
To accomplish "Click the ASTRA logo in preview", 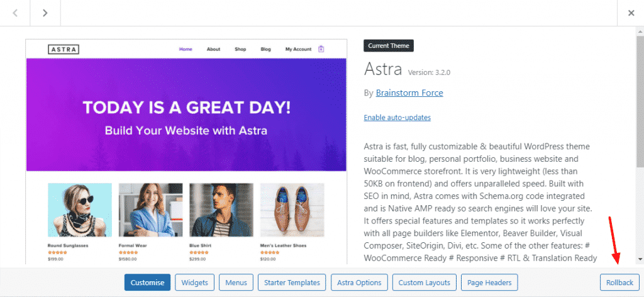I will [64, 49].
